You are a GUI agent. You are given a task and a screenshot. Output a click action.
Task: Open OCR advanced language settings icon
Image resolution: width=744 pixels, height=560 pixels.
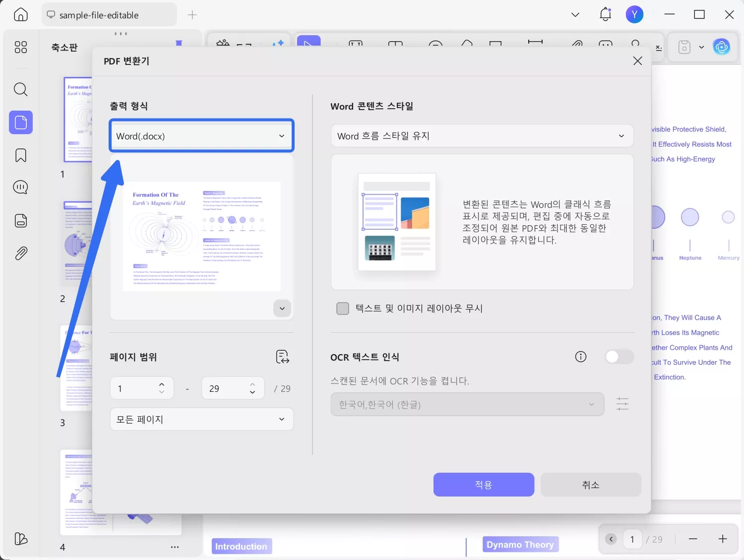coord(622,404)
